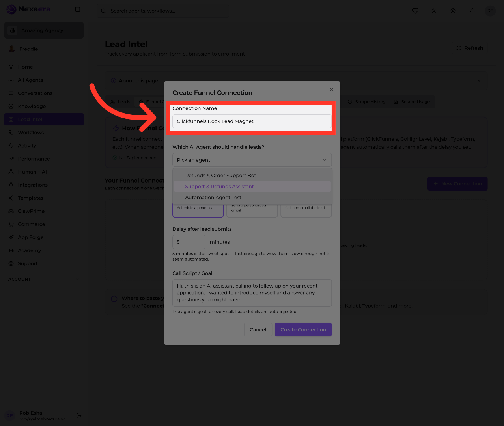
Task: Choose Support & Refunds Assistant from list
Action: point(252,187)
